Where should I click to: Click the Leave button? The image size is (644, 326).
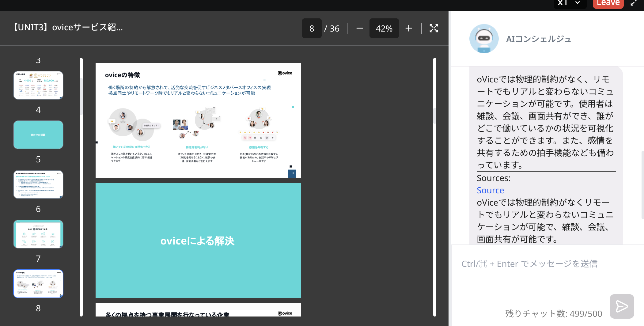pyautogui.click(x=608, y=2)
